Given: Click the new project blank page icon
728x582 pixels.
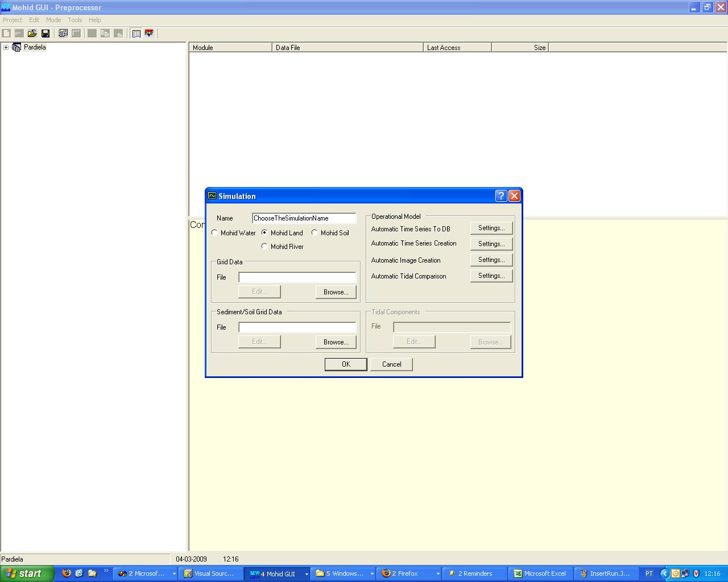Looking at the screenshot, I should point(6,34).
